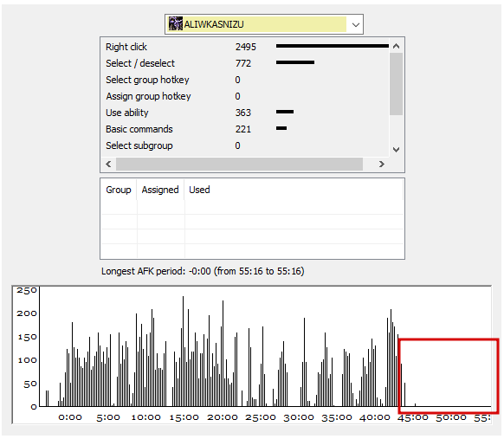Click the dropdown chevron arrow of player selector

point(356,24)
